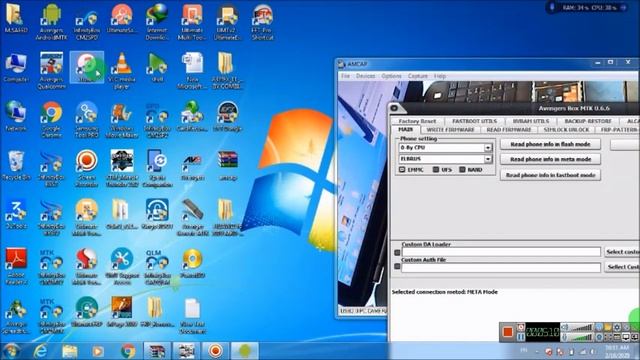Open the Avengers Android MTK desktop shortcut
The width and height of the screenshot is (640, 360).
tap(51, 22)
